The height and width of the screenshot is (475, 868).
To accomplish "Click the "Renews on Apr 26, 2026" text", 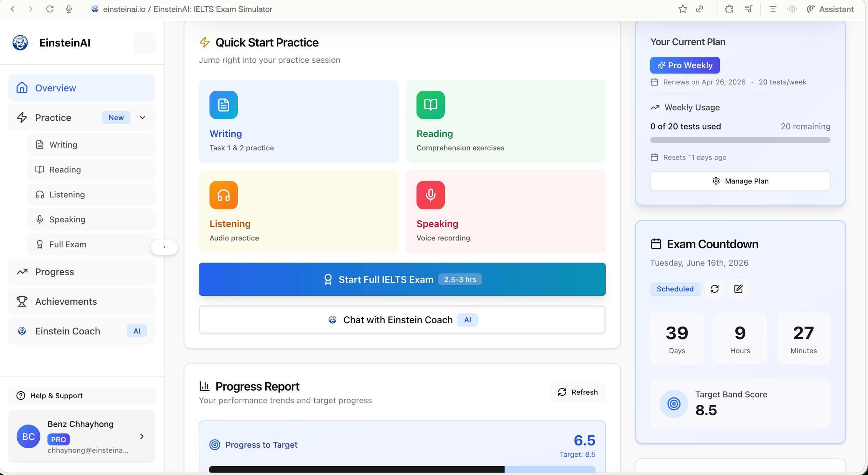I will [704, 82].
